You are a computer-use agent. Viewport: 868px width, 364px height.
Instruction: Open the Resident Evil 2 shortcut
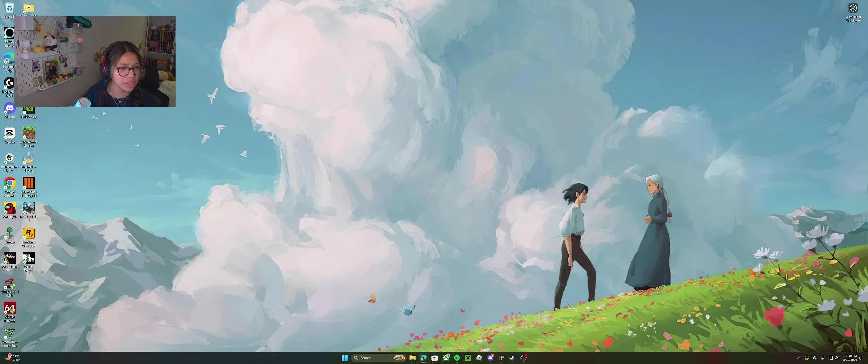point(29,211)
